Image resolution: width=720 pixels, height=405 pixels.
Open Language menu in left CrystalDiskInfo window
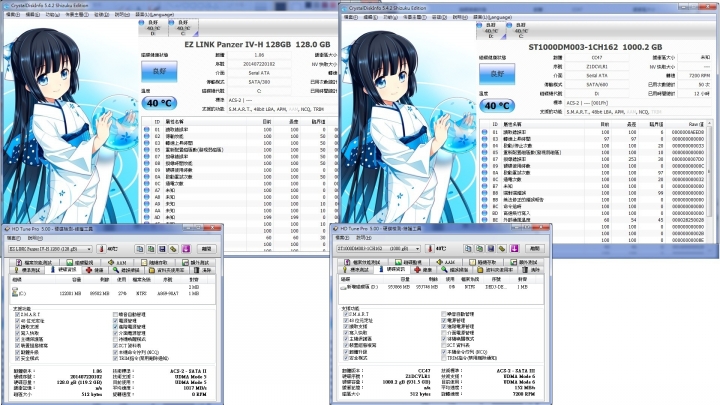point(154,15)
